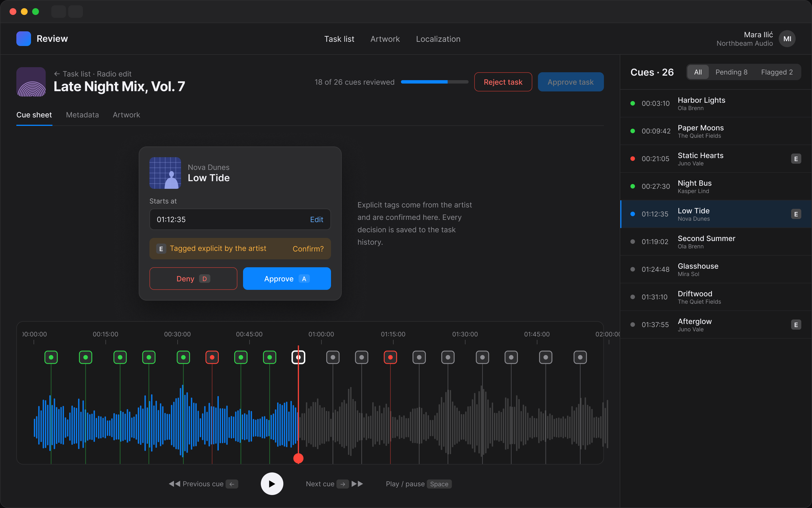Image resolution: width=812 pixels, height=508 pixels.
Task: Open the Artwork tab under the title
Action: (x=127, y=115)
